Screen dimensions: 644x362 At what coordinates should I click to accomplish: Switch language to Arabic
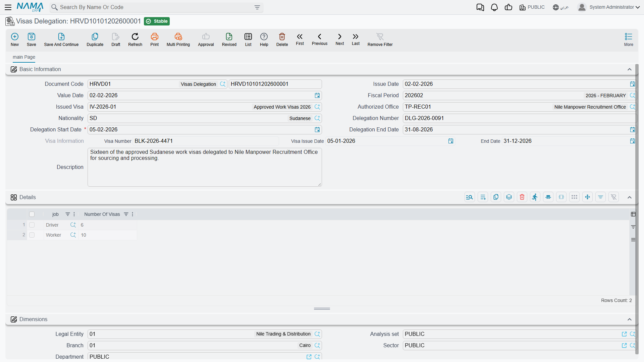561,7
